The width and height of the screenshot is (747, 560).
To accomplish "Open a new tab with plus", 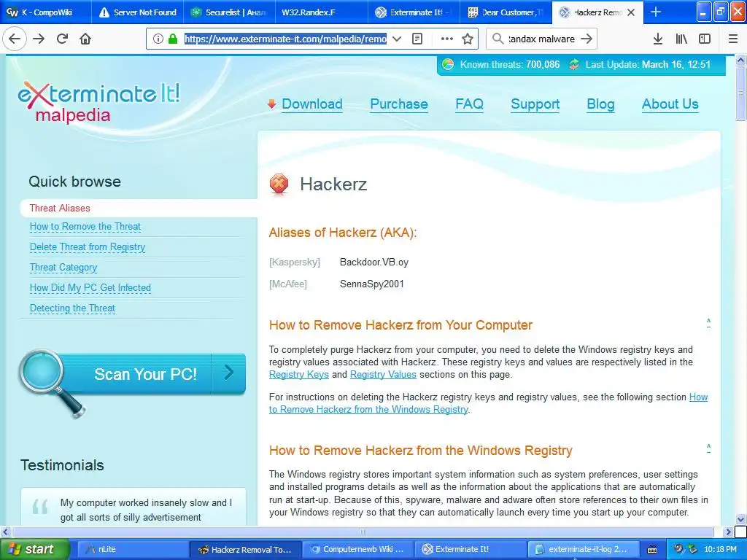I will pyautogui.click(x=656, y=12).
